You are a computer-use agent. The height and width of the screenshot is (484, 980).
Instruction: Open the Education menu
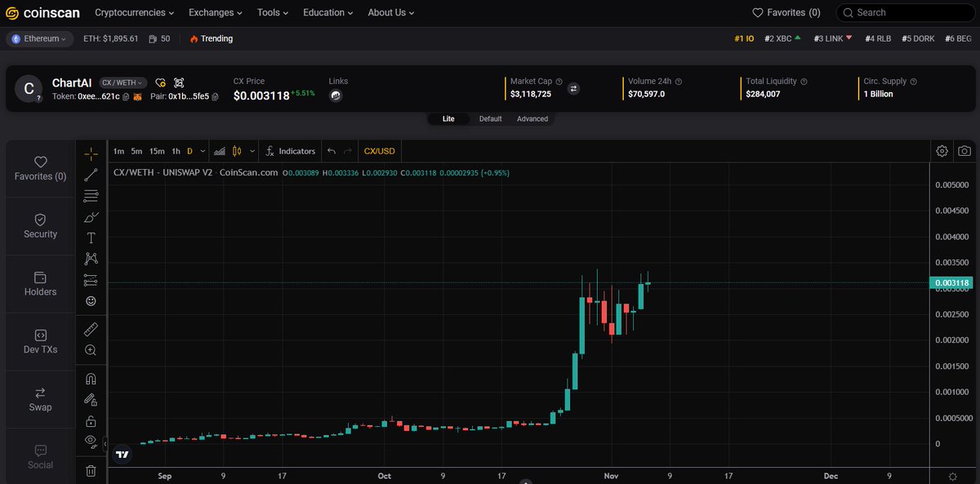328,12
